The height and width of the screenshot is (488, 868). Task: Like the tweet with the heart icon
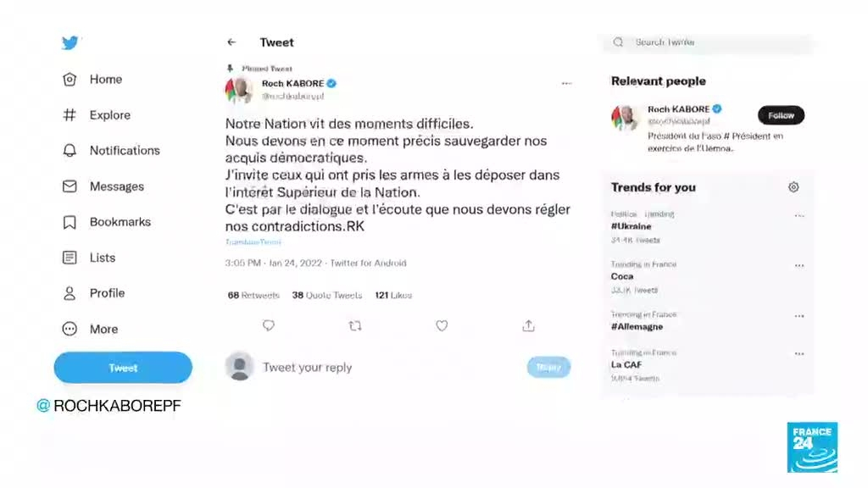(x=442, y=326)
